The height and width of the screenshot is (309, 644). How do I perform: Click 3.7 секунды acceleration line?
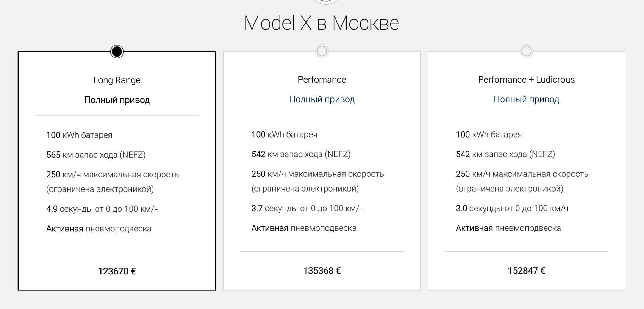click(x=308, y=208)
